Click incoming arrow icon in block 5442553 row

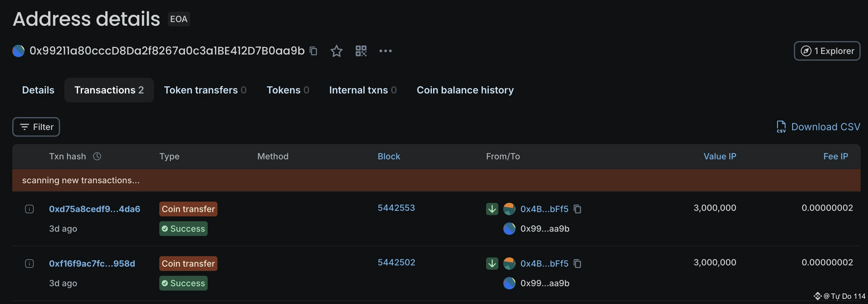point(492,209)
